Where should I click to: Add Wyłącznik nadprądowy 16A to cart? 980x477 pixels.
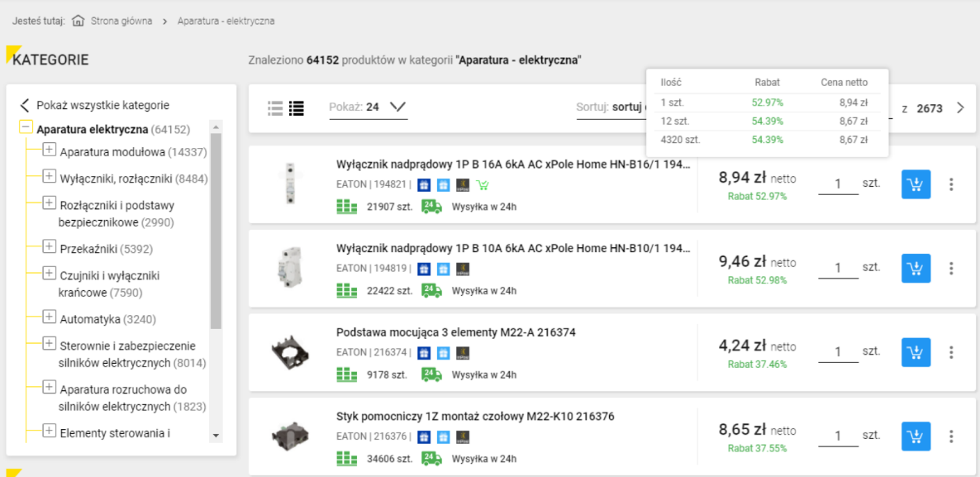[x=916, y=184]
